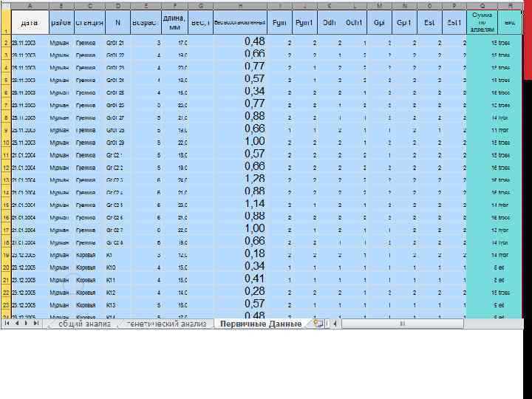532x399 pixels.
Task: Click the 'возраст' header cell
Action: (146, 22)
